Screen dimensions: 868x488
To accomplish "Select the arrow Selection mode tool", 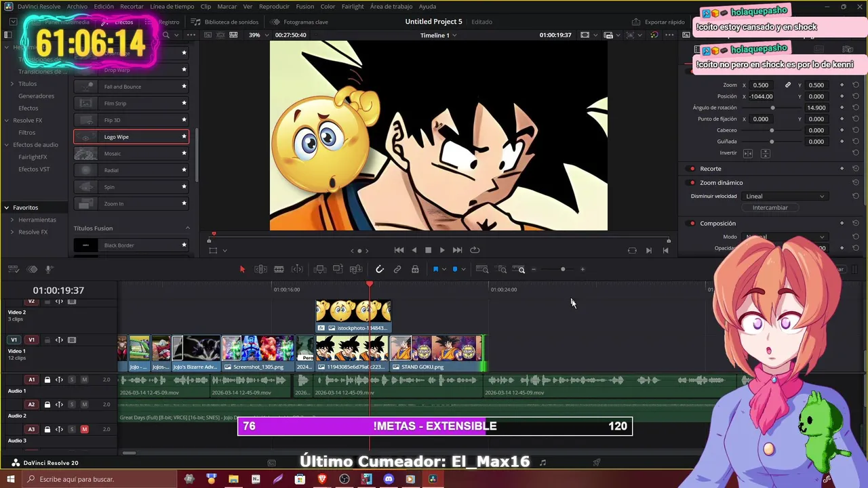I will [242, 269].
